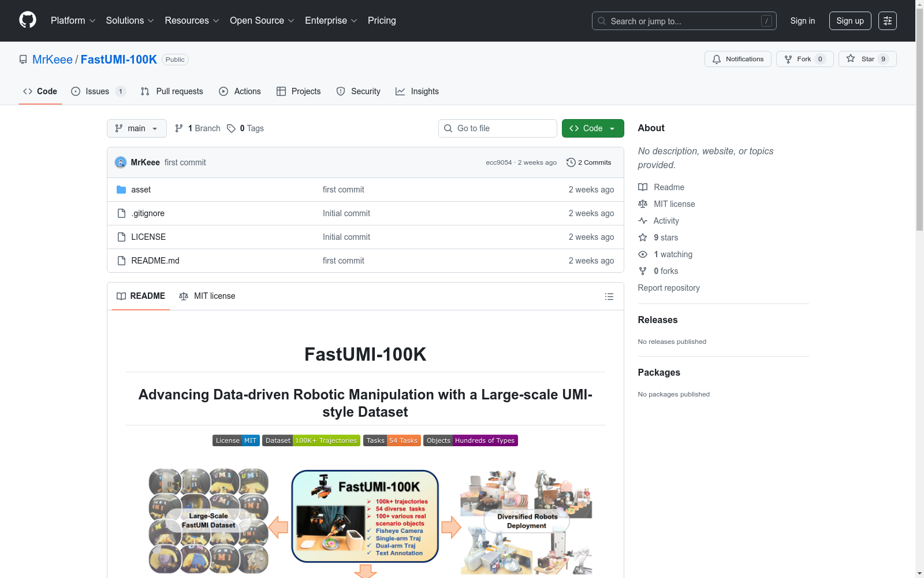This screenshot has width=924, height=578.
Task: Switch to the Issues tab
Action: click(x=98, y=91)
